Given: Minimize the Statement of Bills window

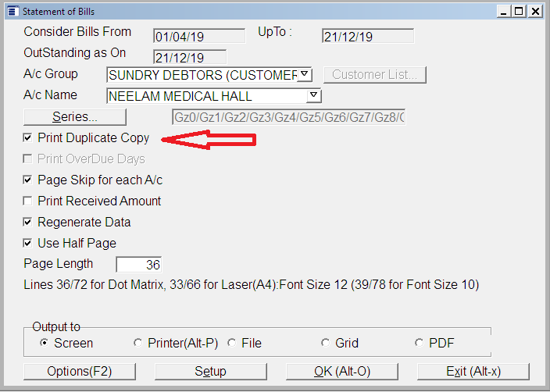Looking at the screenshot, I should [x=504, y=11].
